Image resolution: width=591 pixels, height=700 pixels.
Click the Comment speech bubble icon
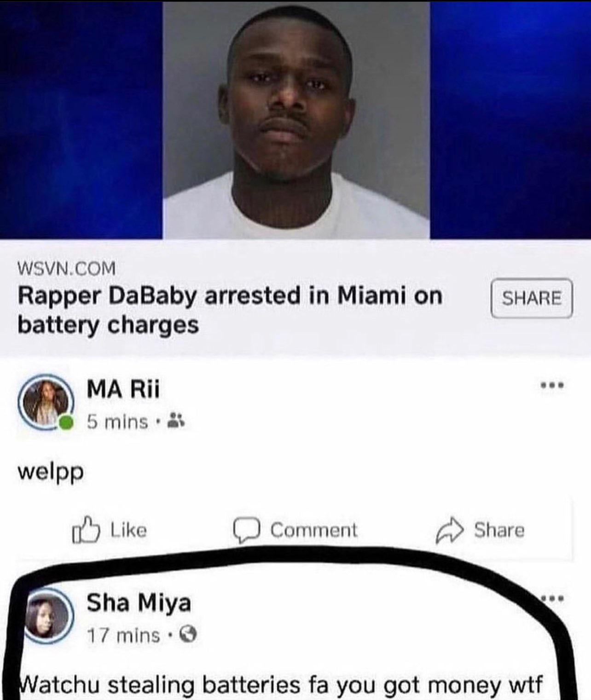(x=247, y=531)
